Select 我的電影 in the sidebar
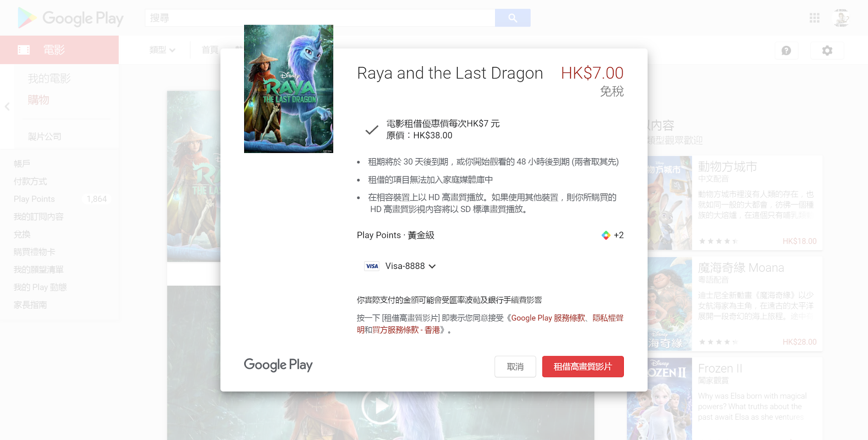This screenshot has height=440, width=868. (x=49, y=78)
